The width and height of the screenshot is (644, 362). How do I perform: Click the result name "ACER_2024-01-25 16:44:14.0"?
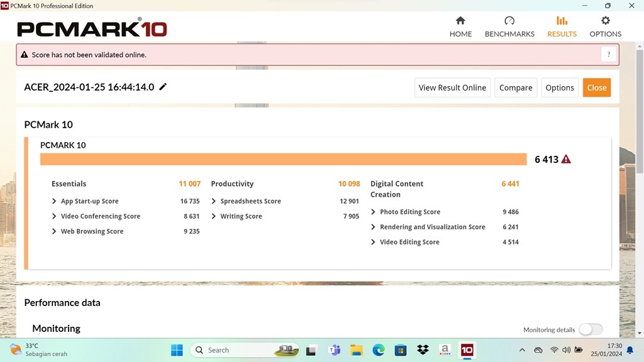89,87
